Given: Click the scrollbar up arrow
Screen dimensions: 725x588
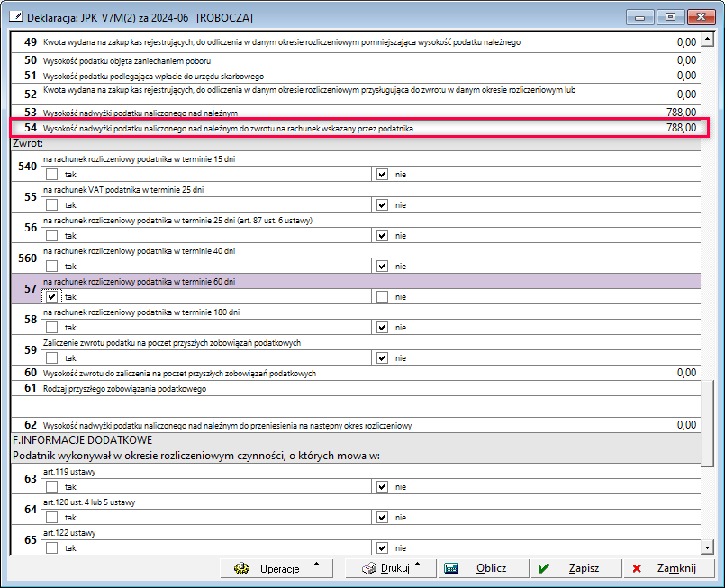Looking at the screenshot, I should pyautogui.click(x=707, y=40).
